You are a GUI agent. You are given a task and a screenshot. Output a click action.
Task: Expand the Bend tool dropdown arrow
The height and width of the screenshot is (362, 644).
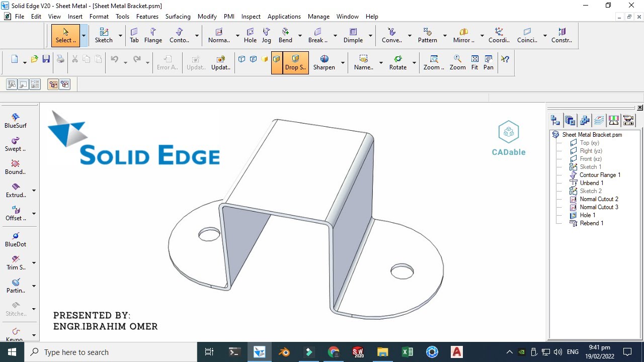point(300,36)
